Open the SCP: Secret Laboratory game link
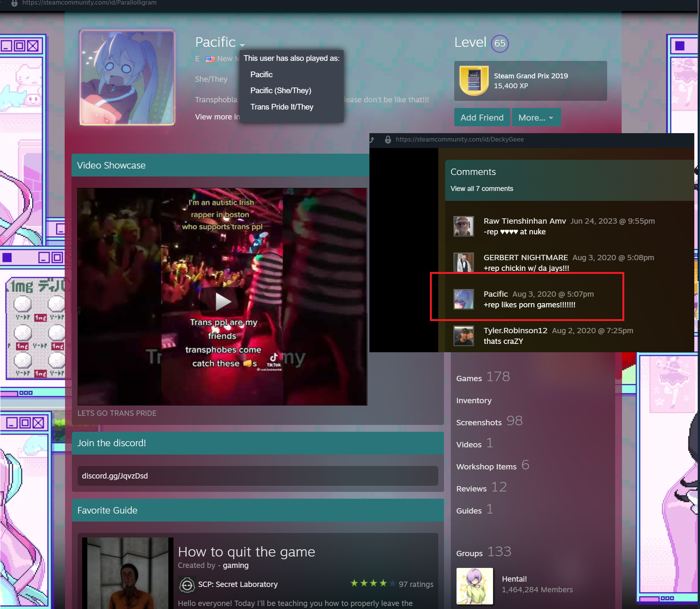 [x=238, y=584]
